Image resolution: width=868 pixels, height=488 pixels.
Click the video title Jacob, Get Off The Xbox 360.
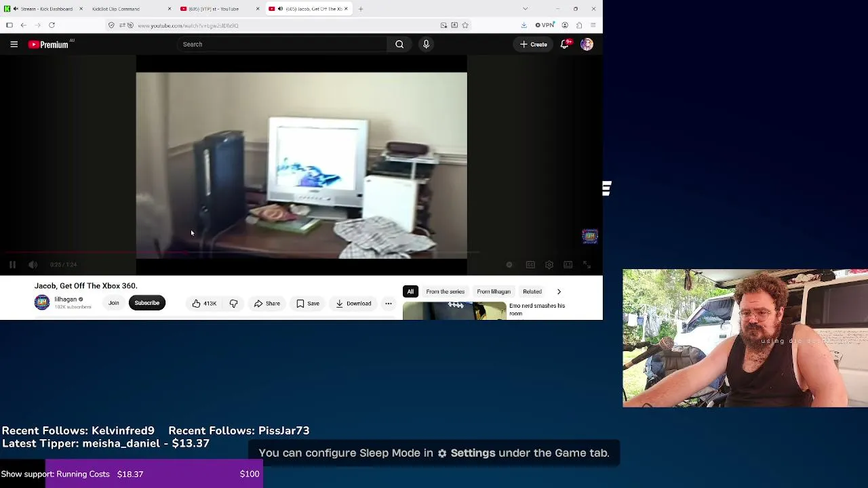(x=86, y=286)
